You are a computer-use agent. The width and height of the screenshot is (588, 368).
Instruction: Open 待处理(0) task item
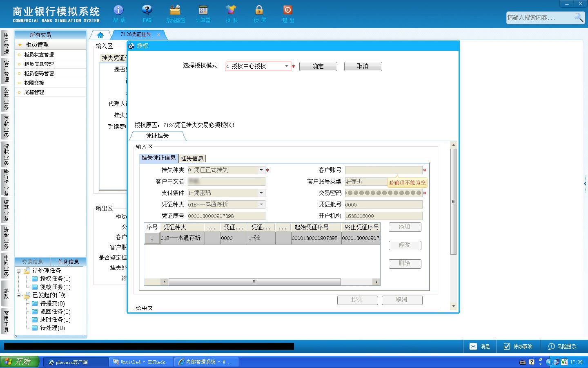point(48,328)
